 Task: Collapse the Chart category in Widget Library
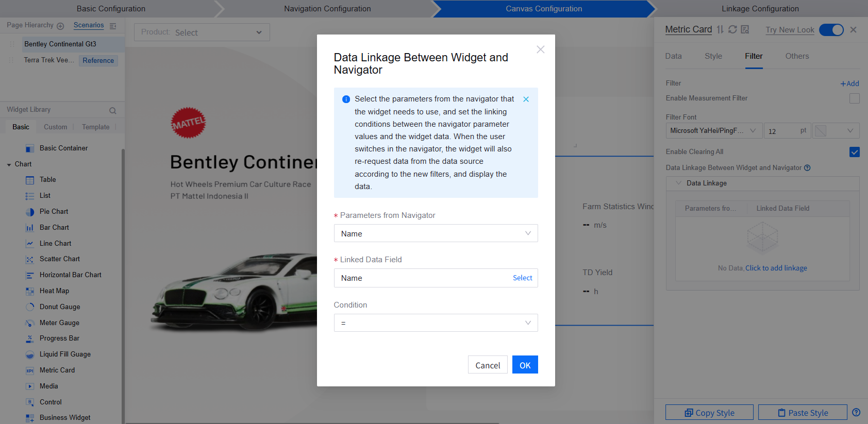click(x=9, y=164)
